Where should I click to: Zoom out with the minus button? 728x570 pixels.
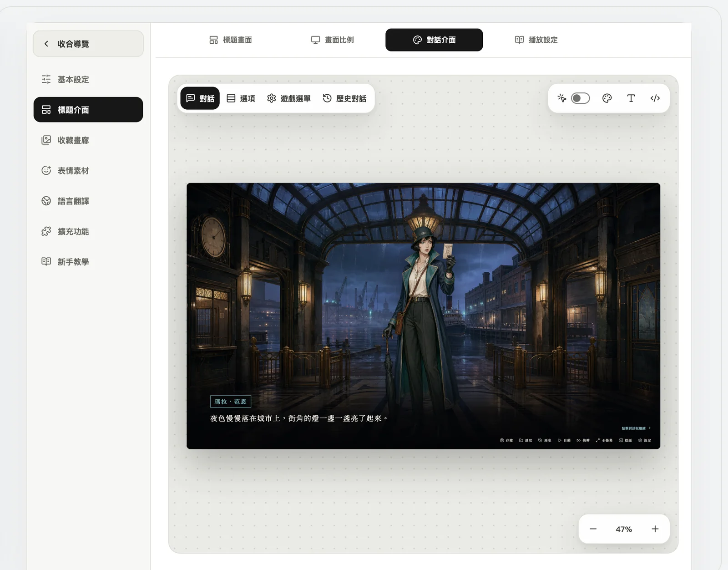(x=593, y=529)
